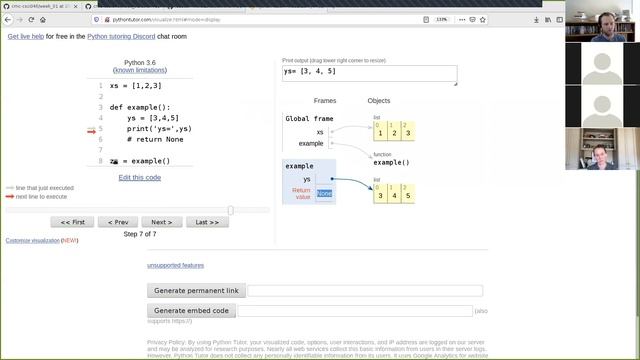Image resolution: width=640 pixels, height=360 pixels.
Task: Click the pythontutor.com address bar
Action: click(261, 20)
